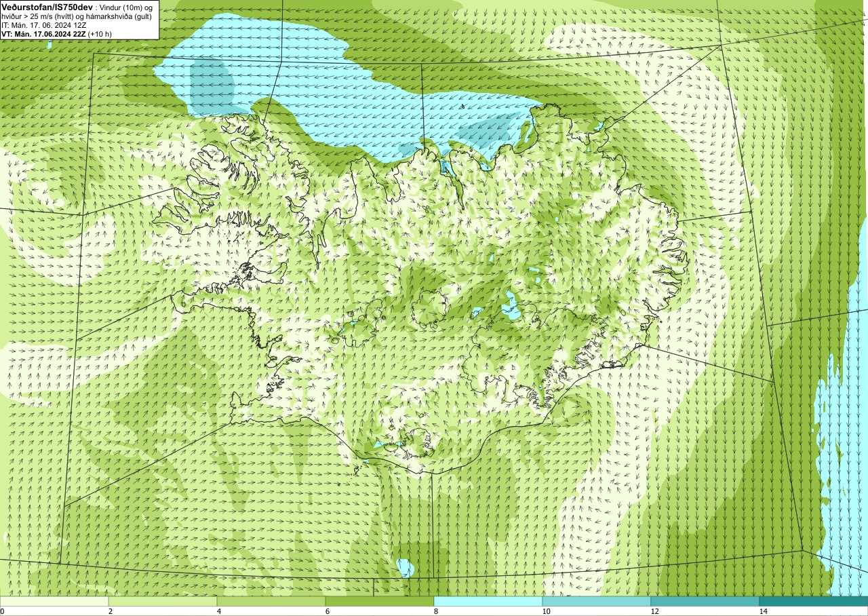Click the 4–6 m/s medium green legend swatch

point(271,601)
